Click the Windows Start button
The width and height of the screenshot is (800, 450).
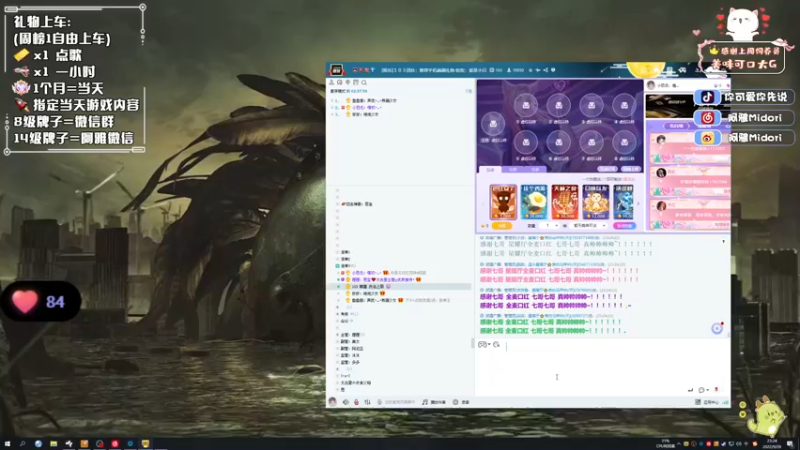click(x=7, y=443)
